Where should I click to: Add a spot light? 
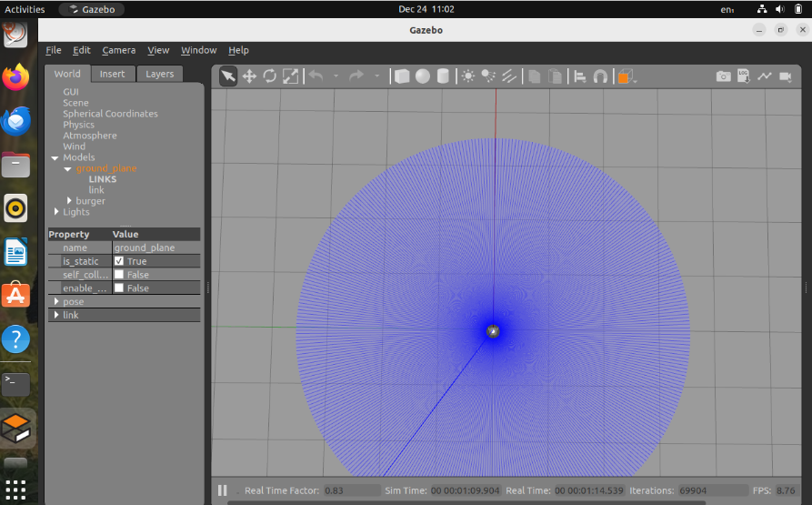(488, 76)
